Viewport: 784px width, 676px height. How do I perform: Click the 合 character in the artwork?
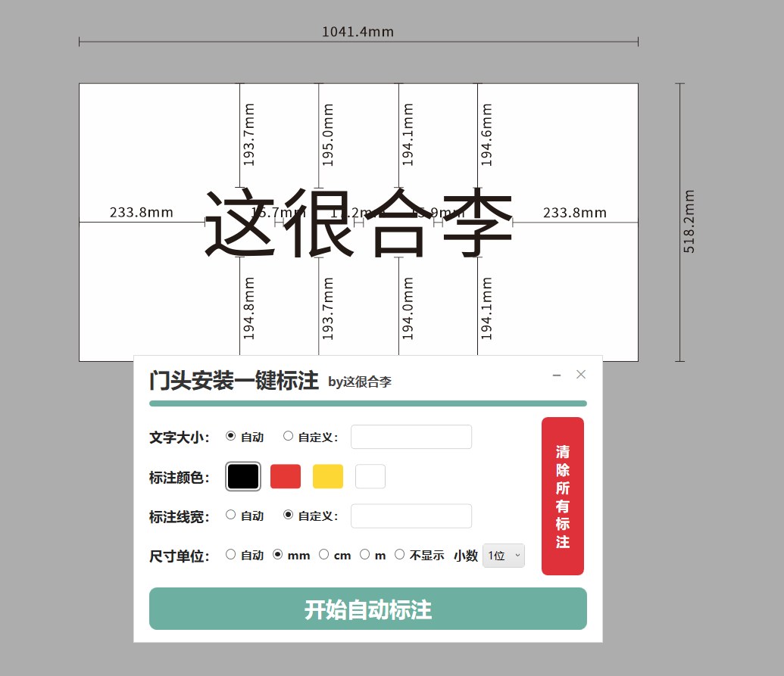pyautogui.click(x=398, y=223)
